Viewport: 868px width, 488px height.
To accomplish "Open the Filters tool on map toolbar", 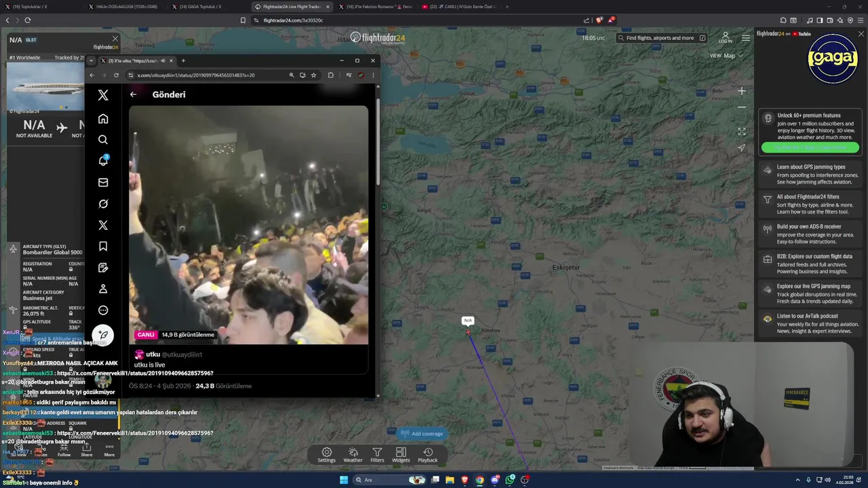I will pos(377,455).
